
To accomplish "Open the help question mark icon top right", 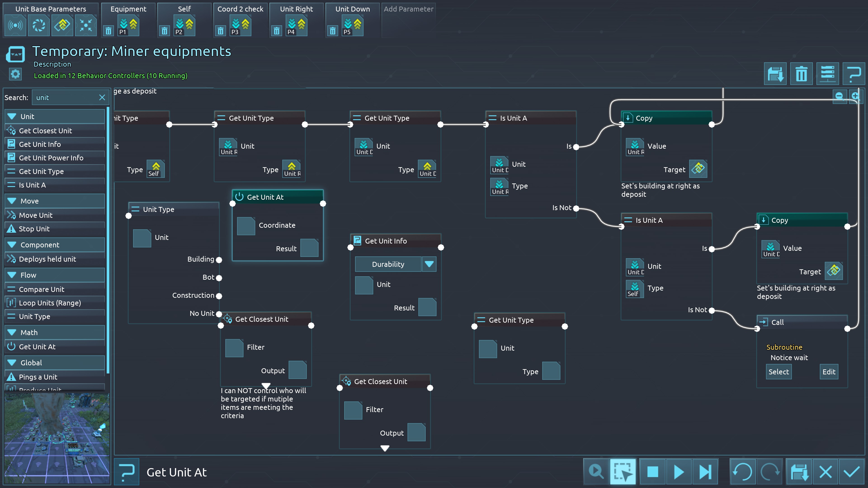I will [x=854, y=74].
